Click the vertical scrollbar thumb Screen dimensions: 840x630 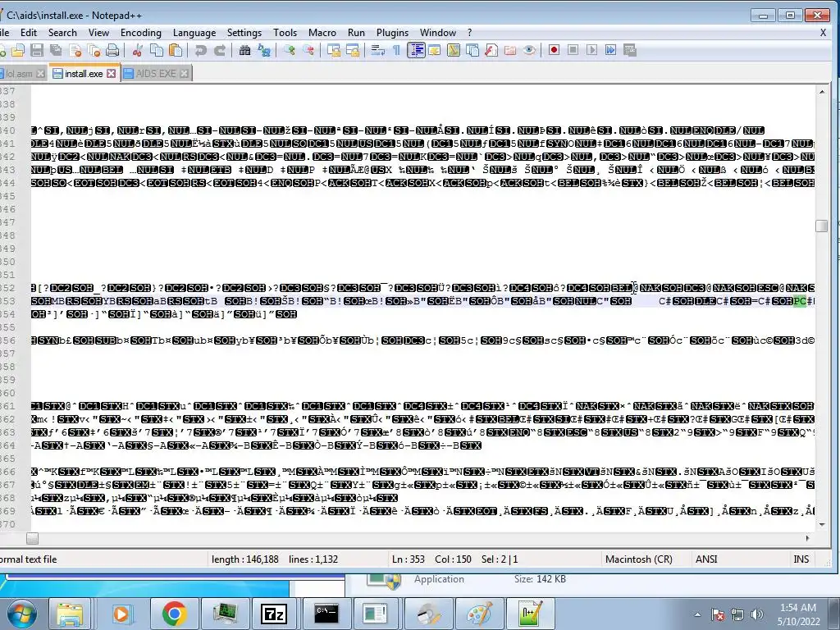(x=822, y=226)
